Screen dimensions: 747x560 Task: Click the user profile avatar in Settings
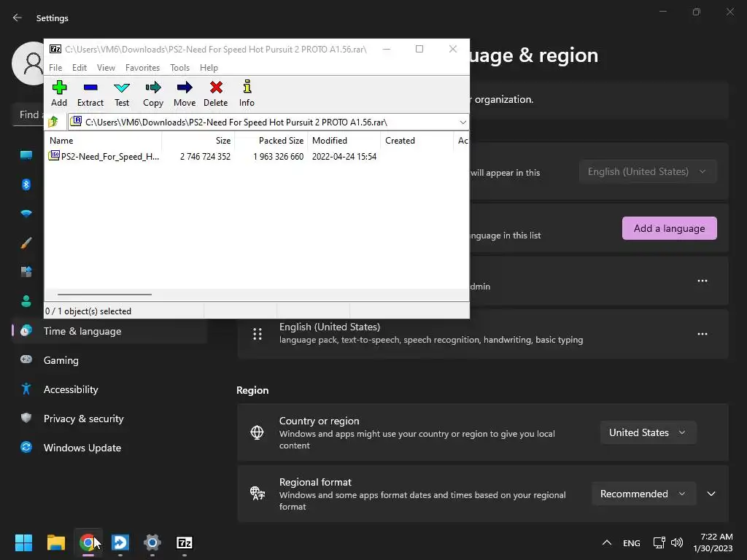click(29, 63)
